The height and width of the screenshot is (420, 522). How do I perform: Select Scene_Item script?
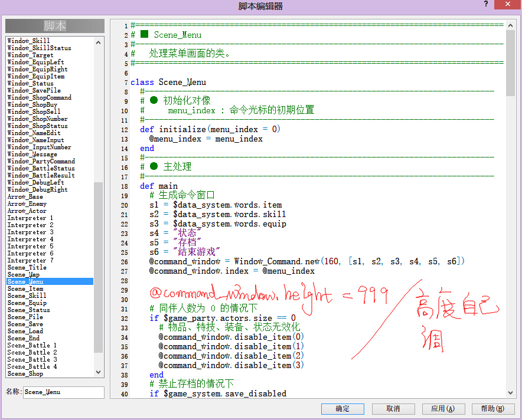tap(25, 289)
